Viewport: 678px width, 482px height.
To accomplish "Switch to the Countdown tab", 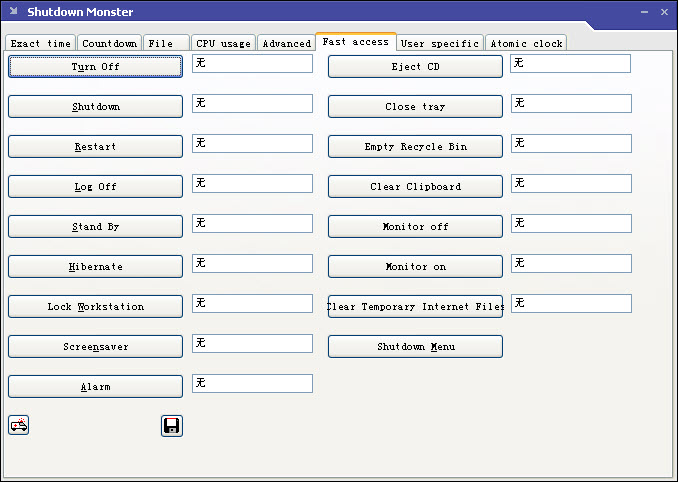I will tap(109, 44).
